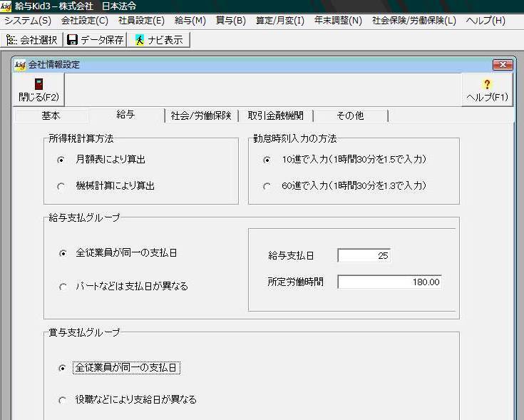Show navigation with ナビ表示 button
The width and height of the screenshot is (524, 420).
coord(159,40)
